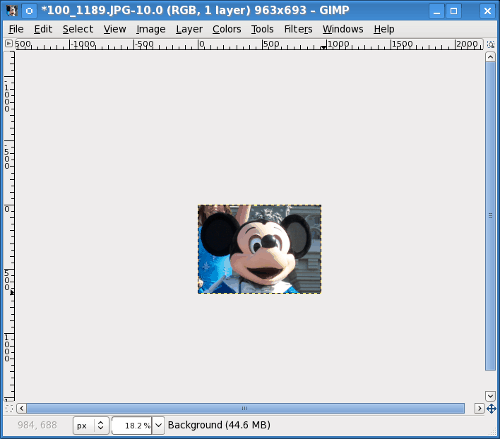
Task: Click the image menu arrow at ruler corner
Action: [9, 44]
